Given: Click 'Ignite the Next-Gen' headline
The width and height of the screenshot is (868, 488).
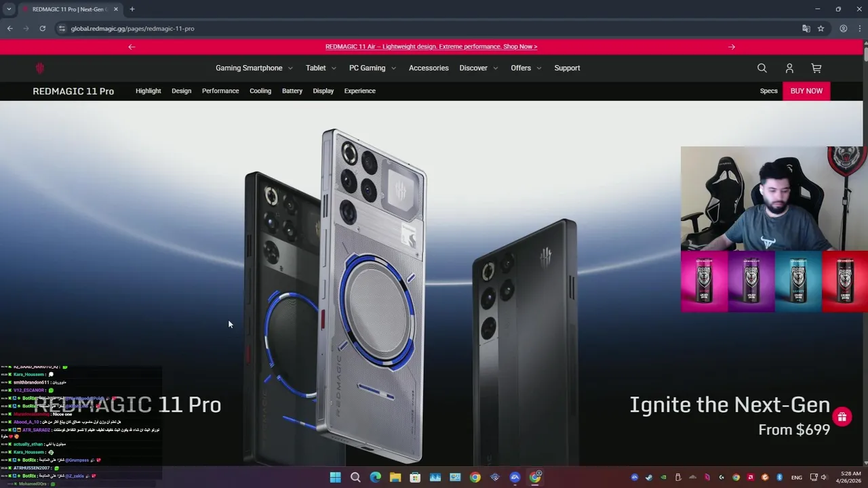Looking at the screenshot, I should pos(730,405).
